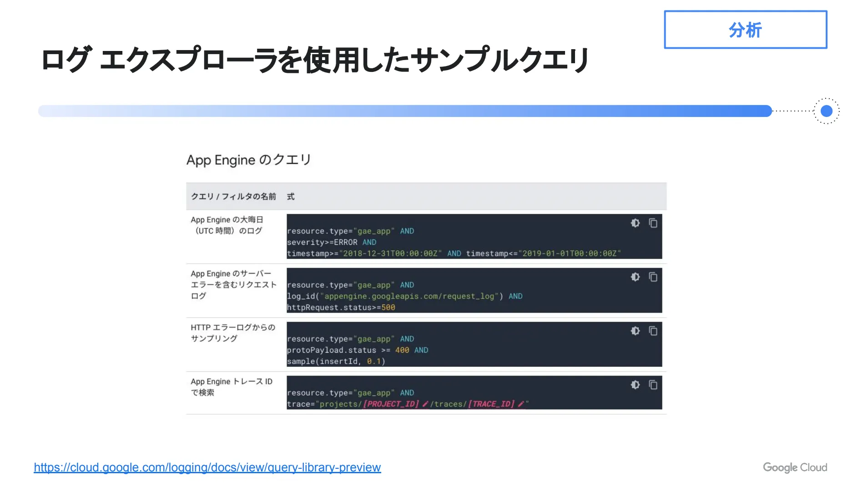Select the 'App Engine のクエリ' heading
Screen dimensions: 868x486
coord(249,160)
